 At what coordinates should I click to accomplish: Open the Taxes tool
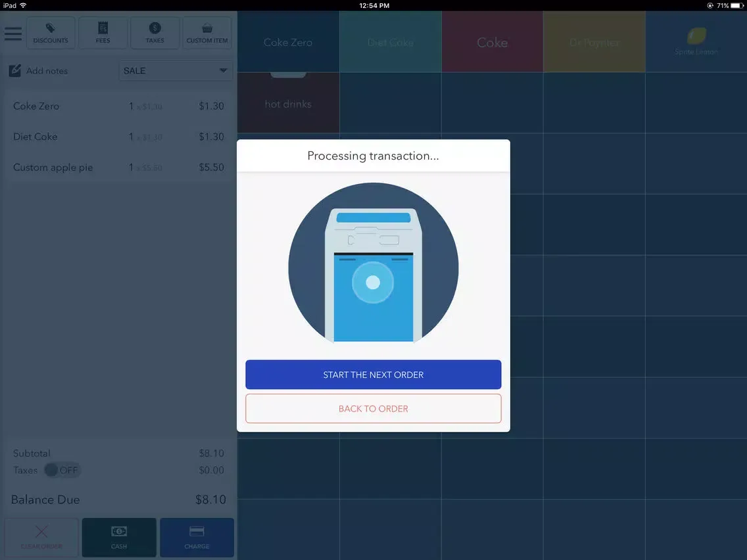pos(155,33)
